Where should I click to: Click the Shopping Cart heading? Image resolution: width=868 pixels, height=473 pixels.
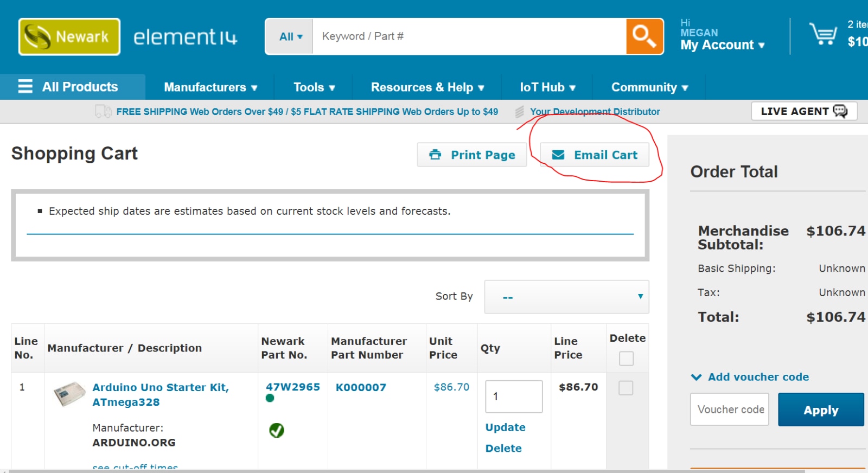[75, 154]
